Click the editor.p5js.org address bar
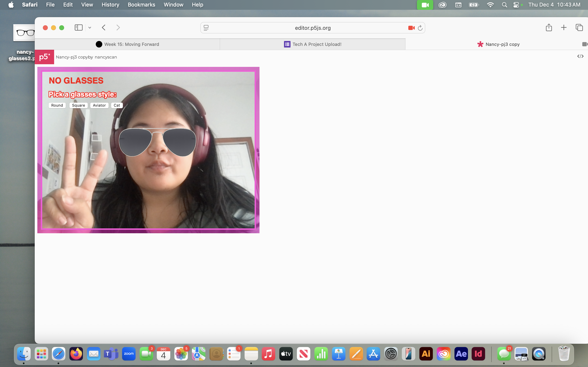Image resolution: width=588 pixels, height=367 pixels. coord(312,28)
